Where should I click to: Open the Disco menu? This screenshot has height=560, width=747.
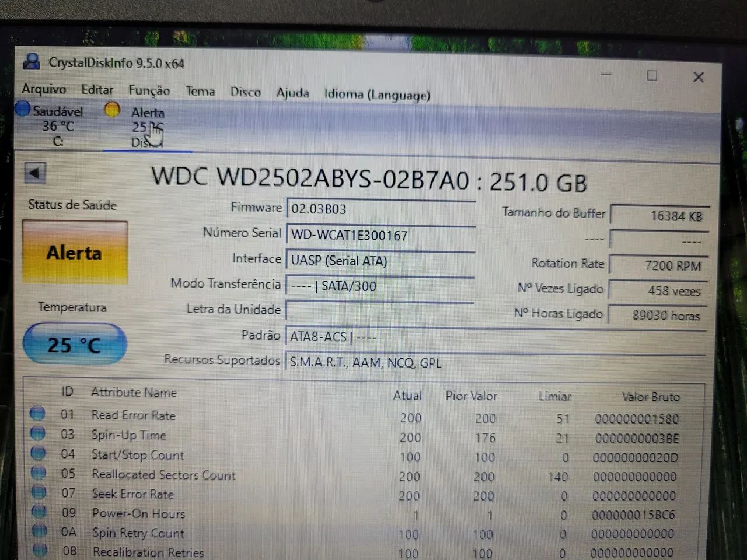click(245, 92)
